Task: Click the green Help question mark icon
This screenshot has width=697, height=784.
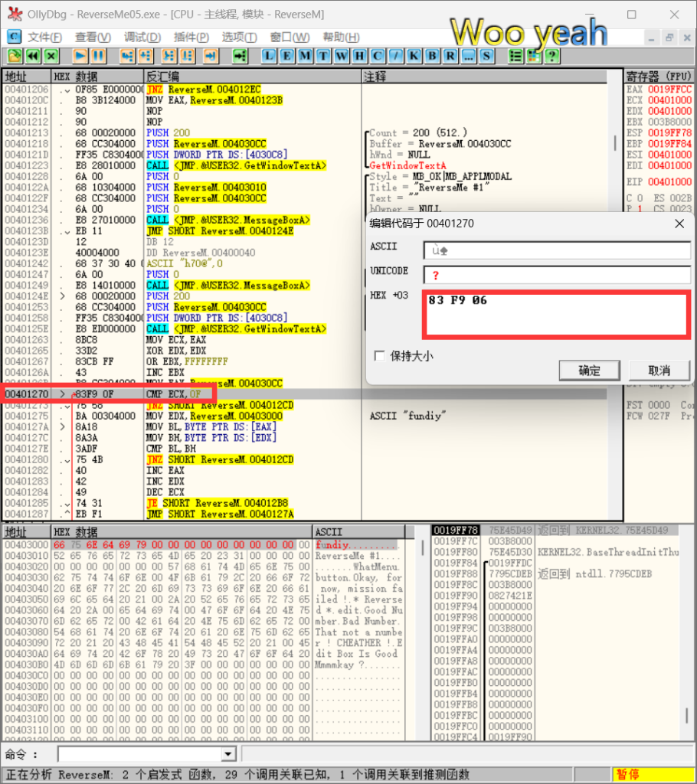Action: coord(551,56)
